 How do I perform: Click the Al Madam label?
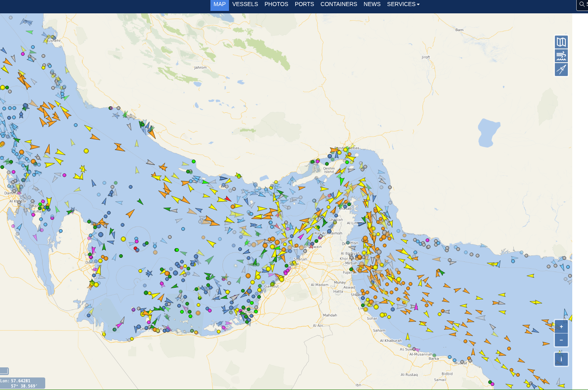tap(319, 285)
